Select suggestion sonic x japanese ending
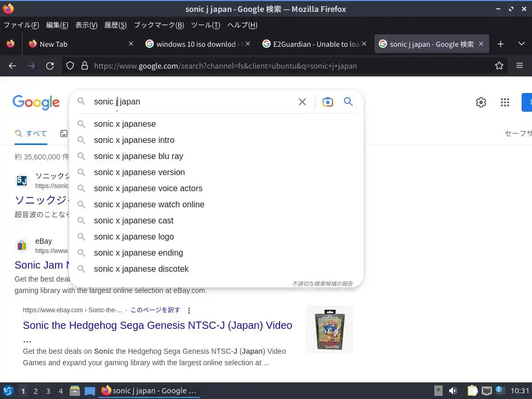532x399 pixels. click(x=216, y=253)
